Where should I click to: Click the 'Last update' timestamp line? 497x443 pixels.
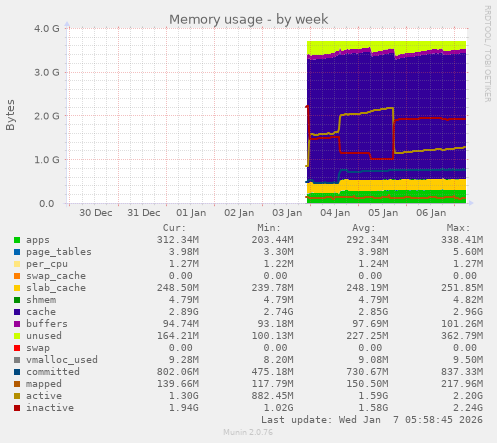[372, 420]
